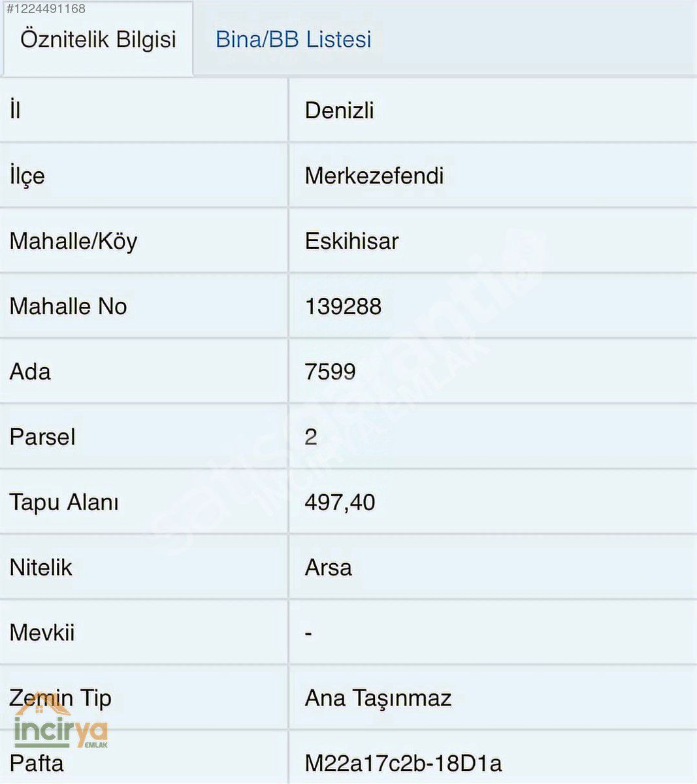Open the Bina/BB Listesi tab
The height and width of the screenshot is (784, 697).
click(293, 39)
